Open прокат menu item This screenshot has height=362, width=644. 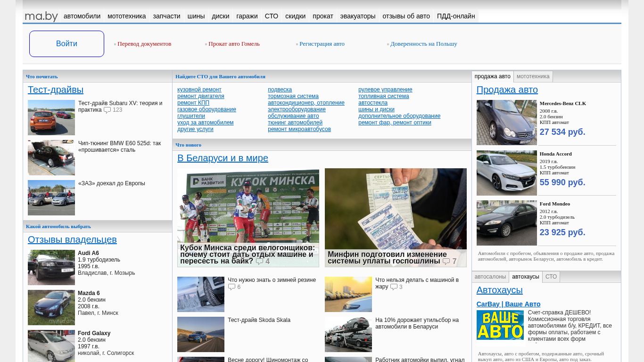[323, 16]
